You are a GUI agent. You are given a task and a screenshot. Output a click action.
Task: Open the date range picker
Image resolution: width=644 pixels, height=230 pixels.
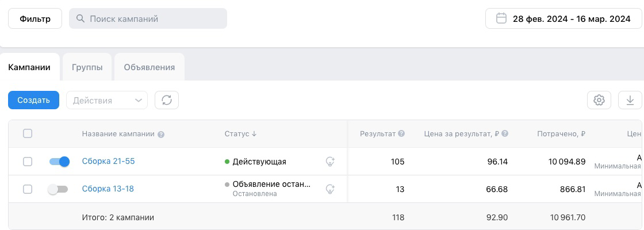coord(563,18)
